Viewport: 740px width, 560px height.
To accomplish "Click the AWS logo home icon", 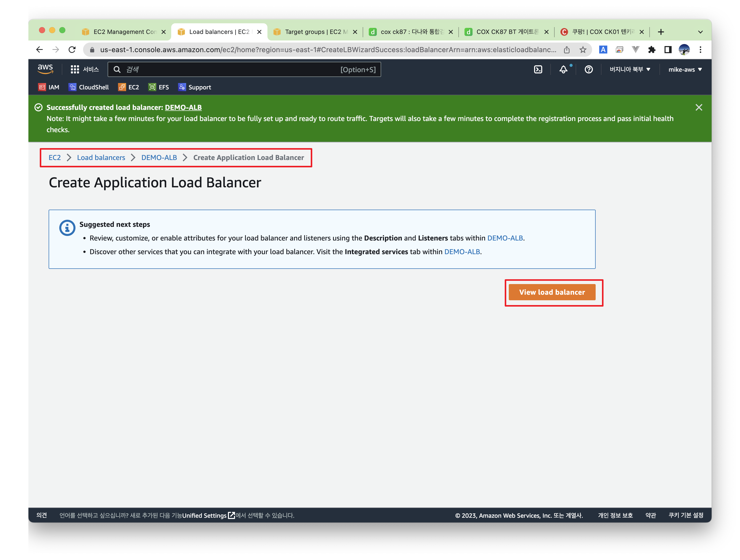I will [x=46, y=69].
